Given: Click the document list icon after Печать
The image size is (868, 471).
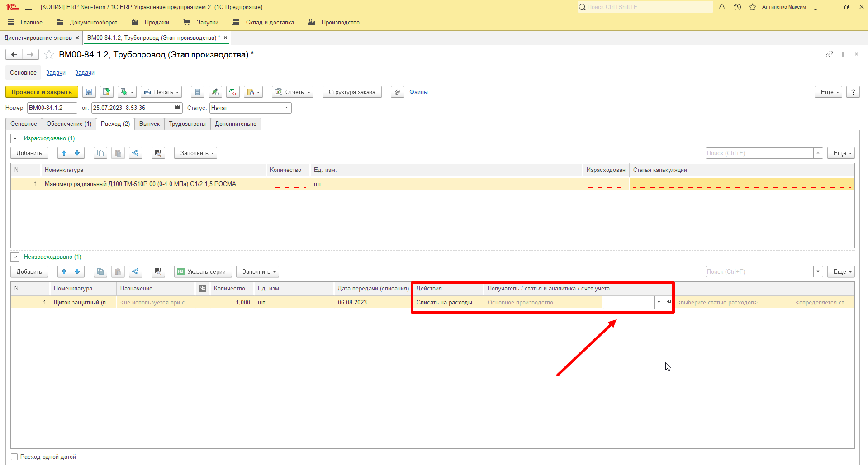Looking at the screenshot, I should tap(198, 92).
